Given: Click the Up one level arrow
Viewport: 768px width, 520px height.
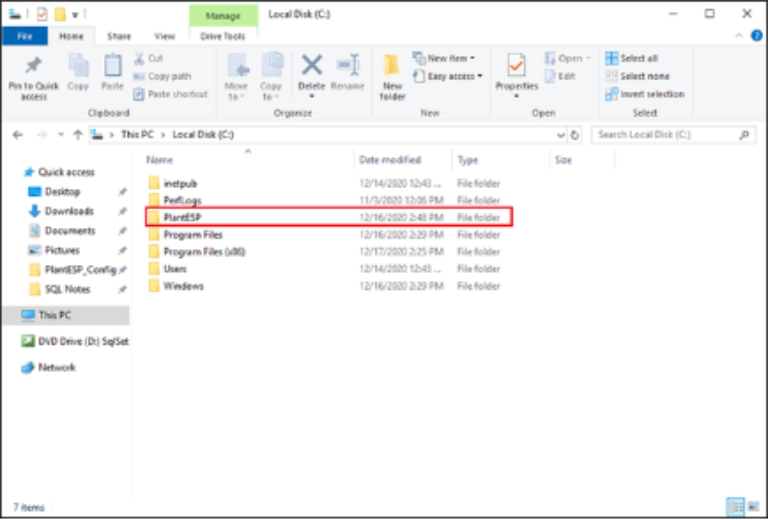Looking at the screenshot, I should (77, 135).
